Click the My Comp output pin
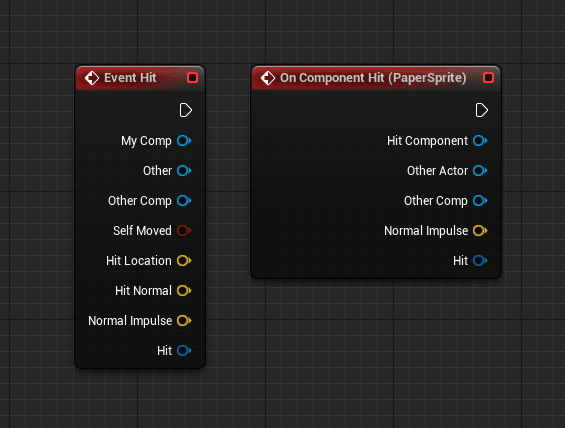565x428 pixels. (184, 141)
